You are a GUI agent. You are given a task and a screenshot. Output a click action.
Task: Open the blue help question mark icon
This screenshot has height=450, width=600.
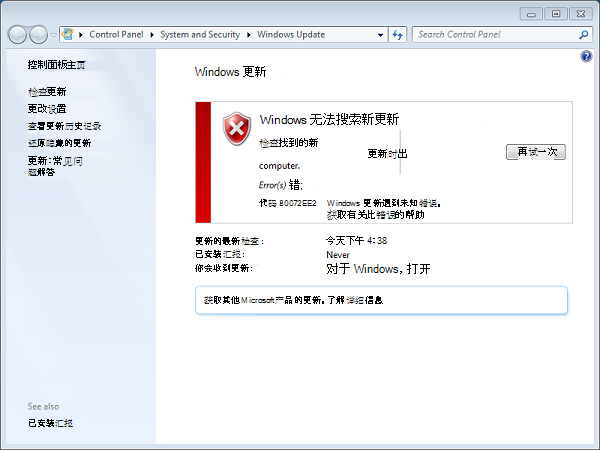pos(586,57)
